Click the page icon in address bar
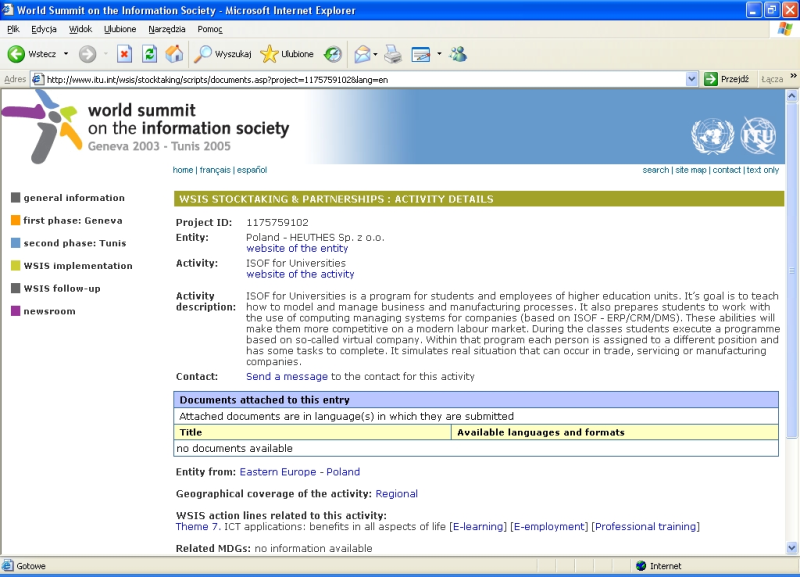The height and width of the screenshot is (577, 800). tap(37, 80)
